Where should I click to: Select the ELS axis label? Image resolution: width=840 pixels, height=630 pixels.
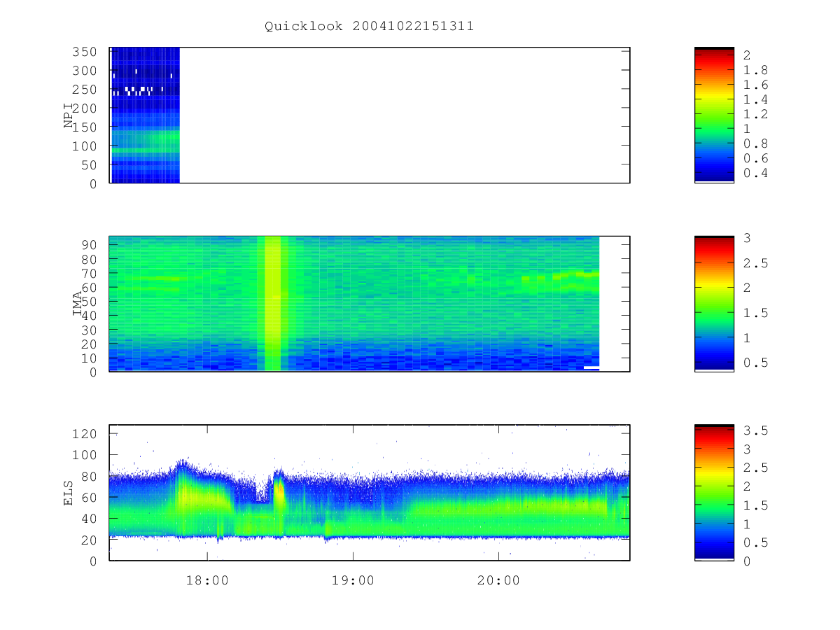69,493
